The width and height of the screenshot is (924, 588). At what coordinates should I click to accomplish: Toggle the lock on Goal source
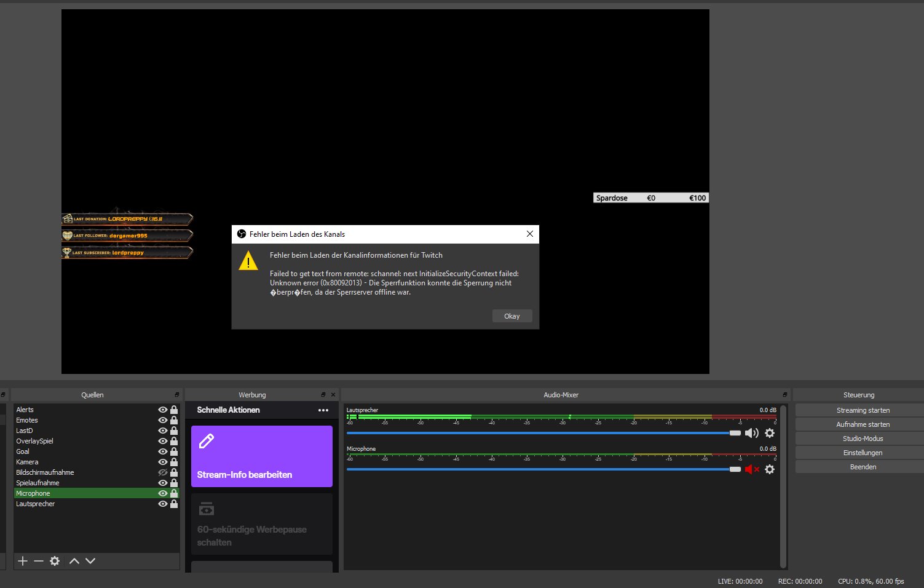point(174,451)
